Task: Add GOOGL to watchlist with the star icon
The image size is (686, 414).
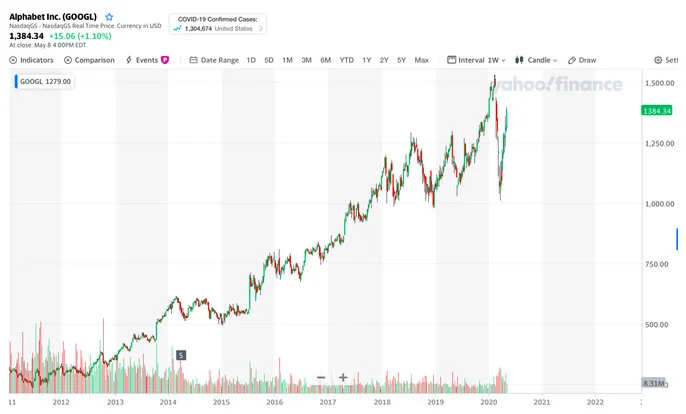Action: pos(109,17)
